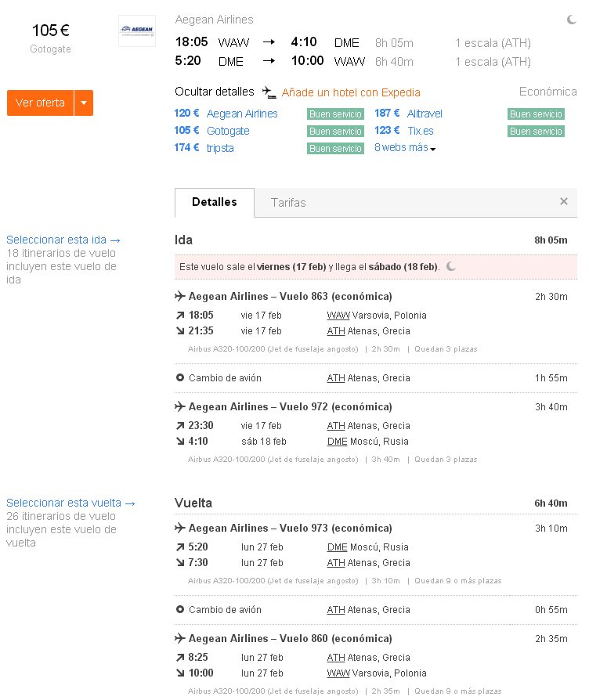The width and height of the screenshot is (589, 700).
Task: Click the Aegean Airlines – Vuelo 860 heading
Action: point(291,638)
